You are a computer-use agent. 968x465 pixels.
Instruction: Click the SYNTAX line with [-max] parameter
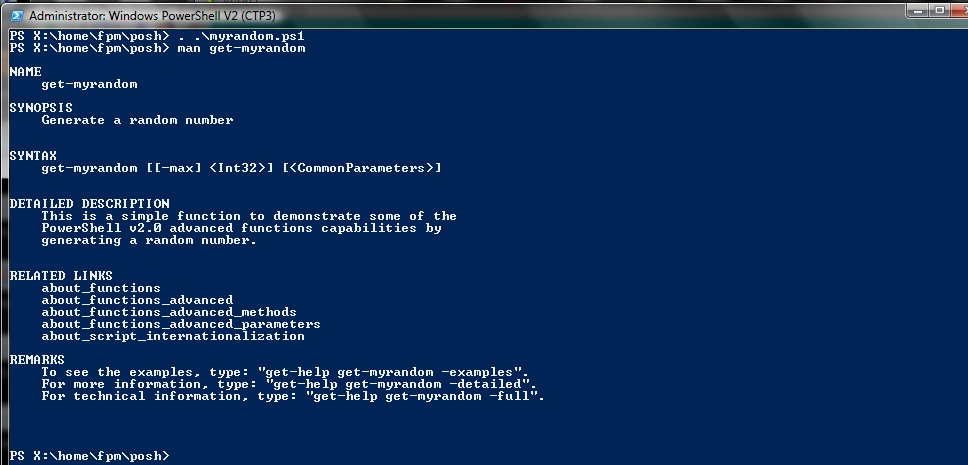pos(241,168)
